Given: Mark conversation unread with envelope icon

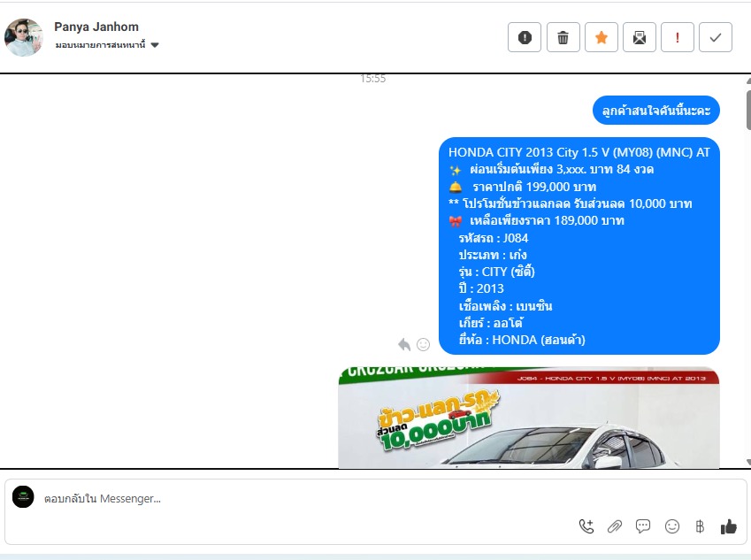Looking at the screenshot, I should [x=640, y=37].
